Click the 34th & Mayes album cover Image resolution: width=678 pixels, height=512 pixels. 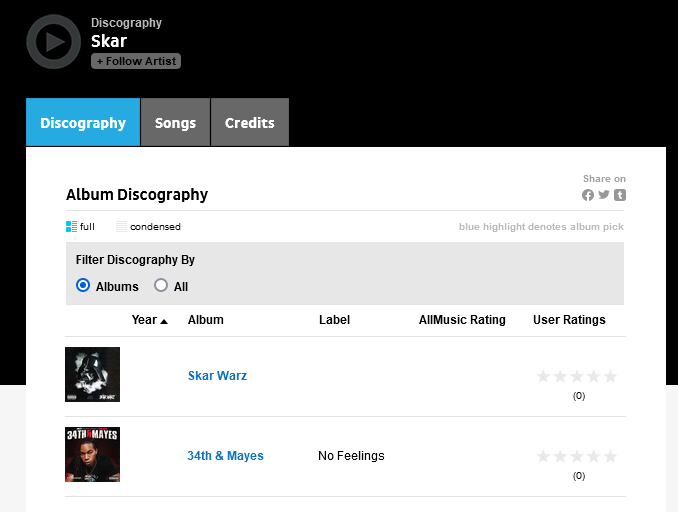93,455
